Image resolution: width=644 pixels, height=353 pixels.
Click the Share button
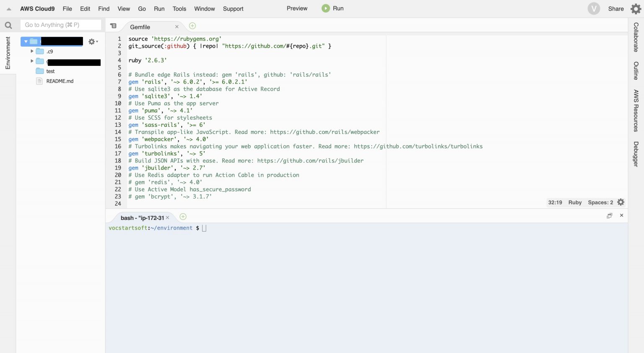pos(615,9)
